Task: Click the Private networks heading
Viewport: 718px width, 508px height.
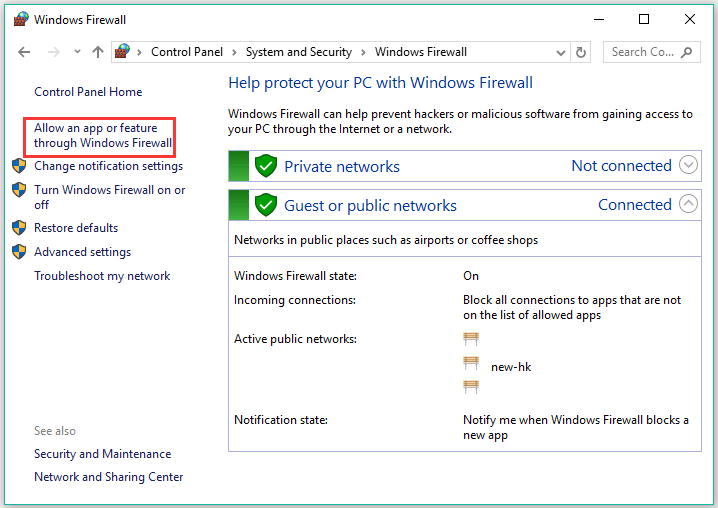Action: pyautogui.click(x=342, y=166)
